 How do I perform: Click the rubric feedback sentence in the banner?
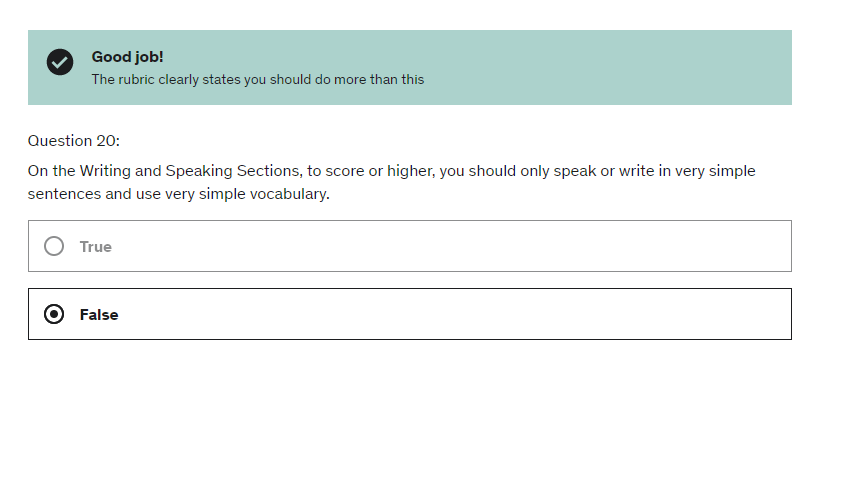pos(258,80)
